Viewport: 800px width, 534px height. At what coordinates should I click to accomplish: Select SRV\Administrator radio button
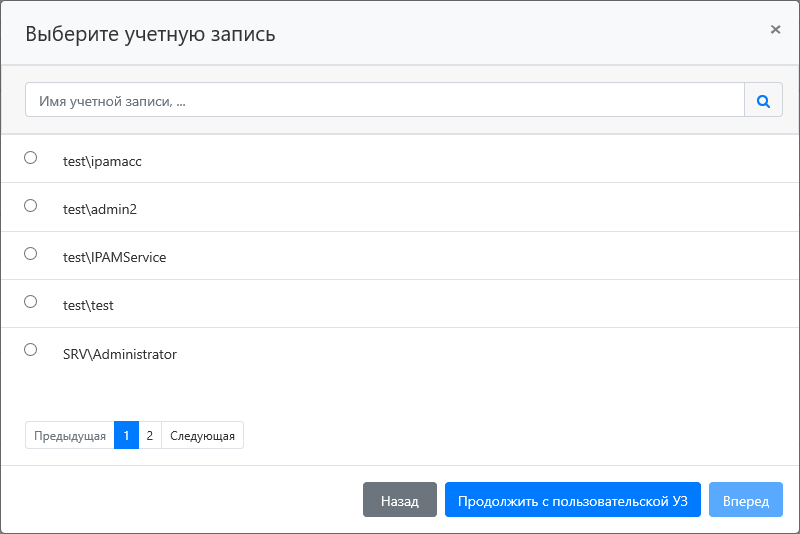point(30,350)
